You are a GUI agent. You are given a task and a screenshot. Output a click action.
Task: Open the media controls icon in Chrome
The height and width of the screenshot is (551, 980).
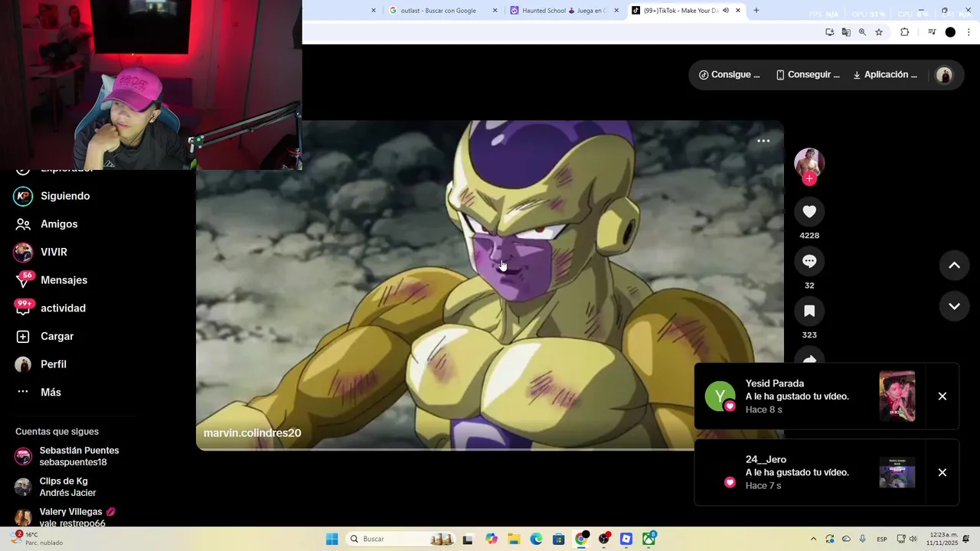(x=932, y=32)
